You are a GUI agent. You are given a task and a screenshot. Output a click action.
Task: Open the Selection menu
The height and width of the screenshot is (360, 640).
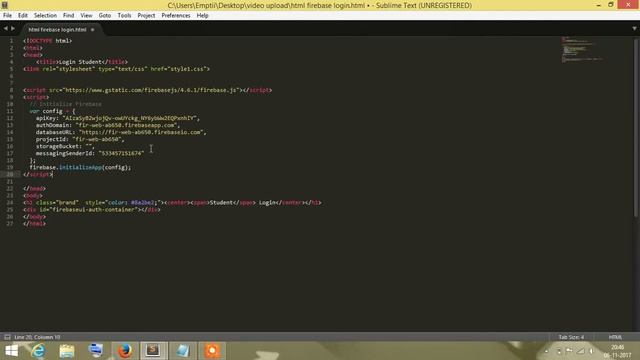click(x=45, y=16)
